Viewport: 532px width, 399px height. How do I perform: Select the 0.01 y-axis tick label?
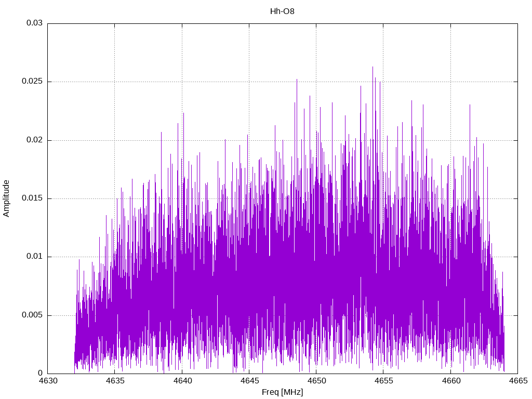[35, 257]
